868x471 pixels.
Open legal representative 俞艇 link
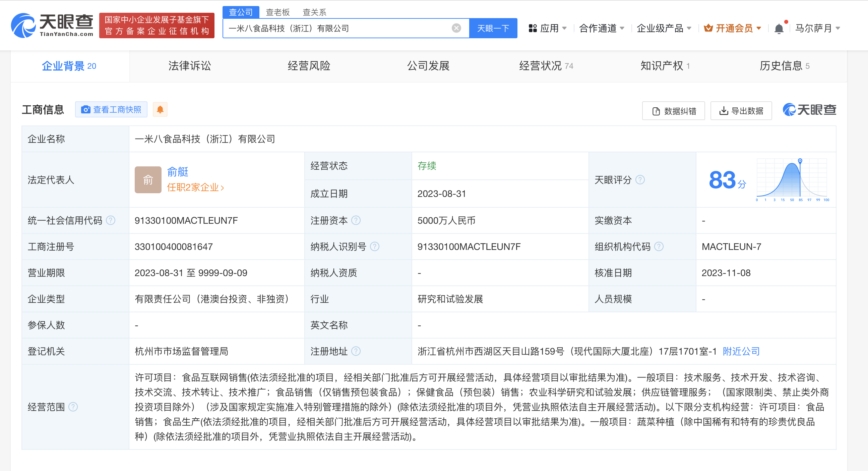tap(178, 172)
